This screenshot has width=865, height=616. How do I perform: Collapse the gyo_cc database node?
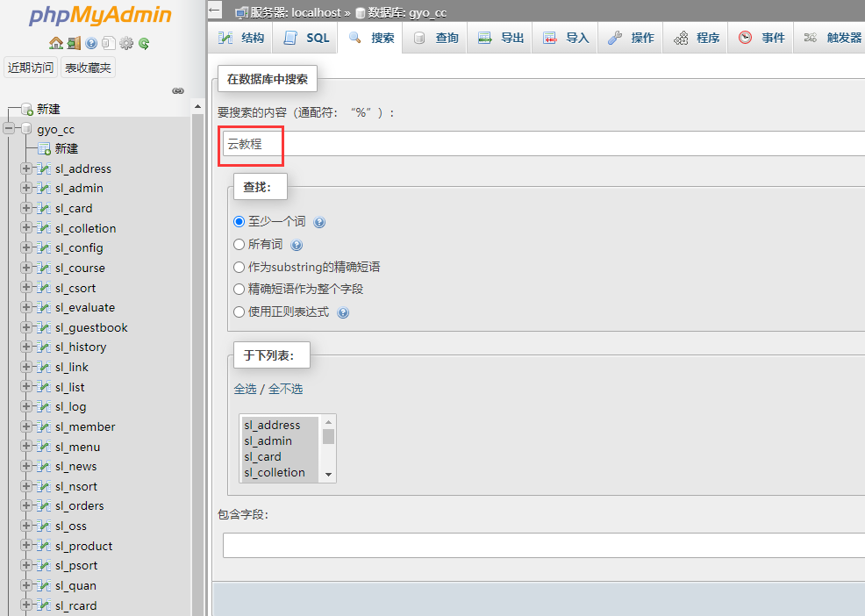tap(9, 129)
